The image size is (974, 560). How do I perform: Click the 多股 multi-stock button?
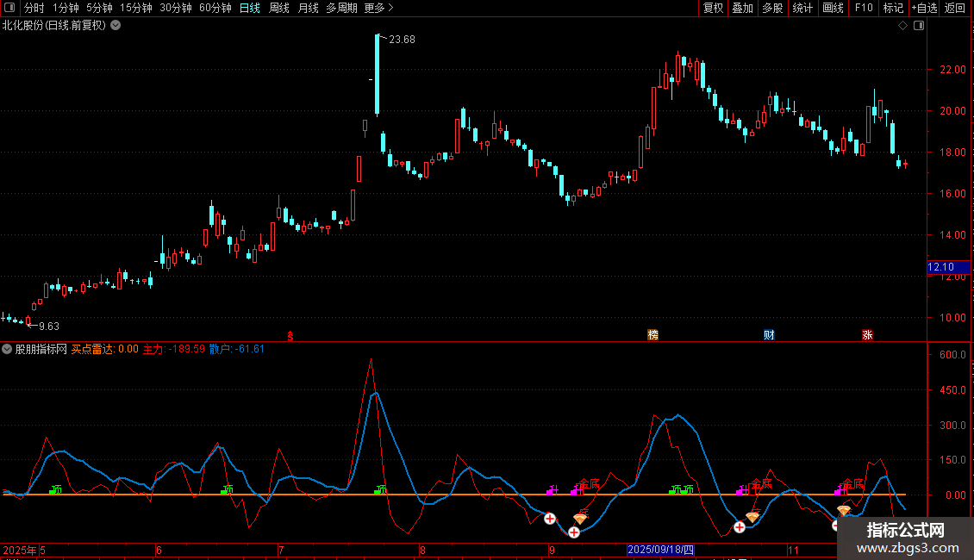tap(772, 8)
